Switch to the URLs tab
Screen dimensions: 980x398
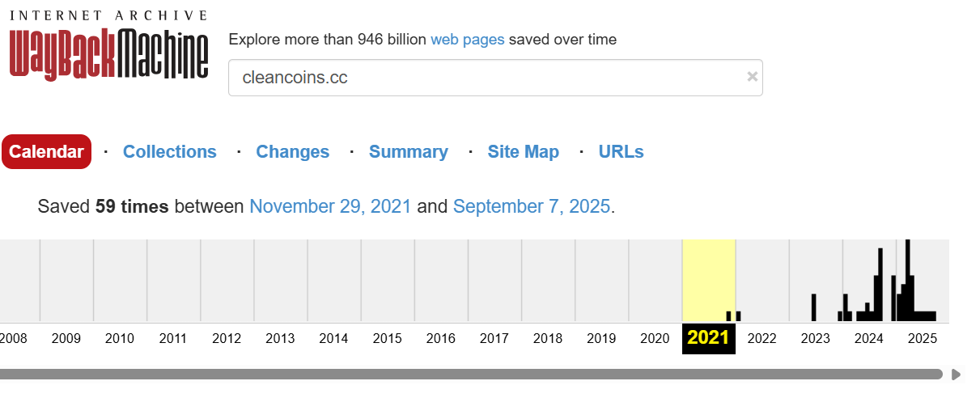(x=622, y=152)
